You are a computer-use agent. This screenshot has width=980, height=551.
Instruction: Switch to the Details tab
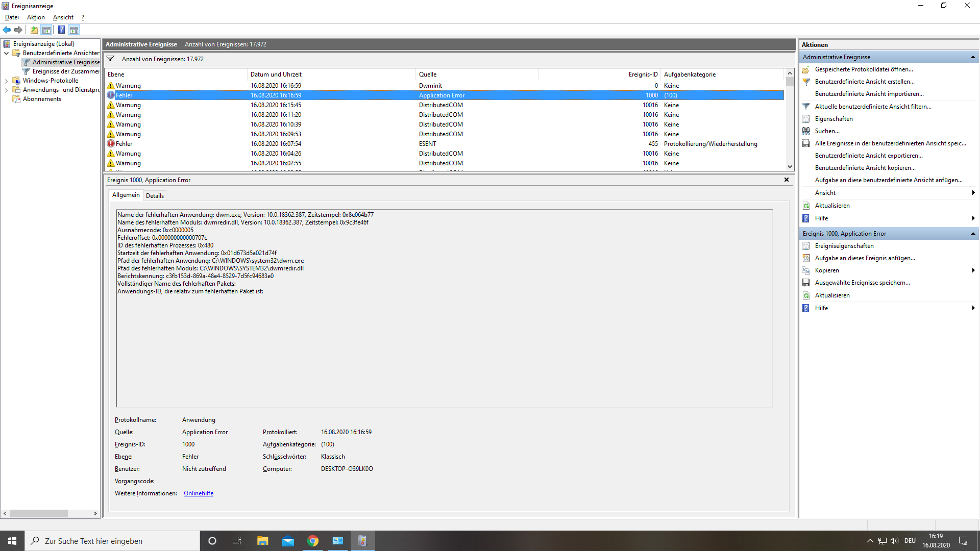coord(155,195)
